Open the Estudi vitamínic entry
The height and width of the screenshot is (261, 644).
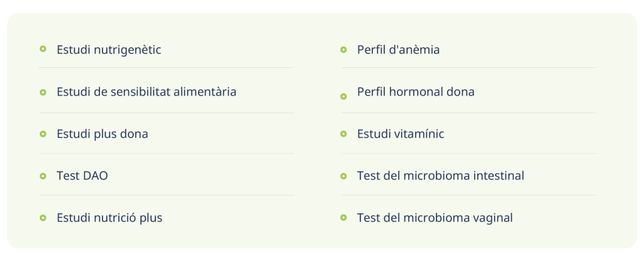coord(401,134)
